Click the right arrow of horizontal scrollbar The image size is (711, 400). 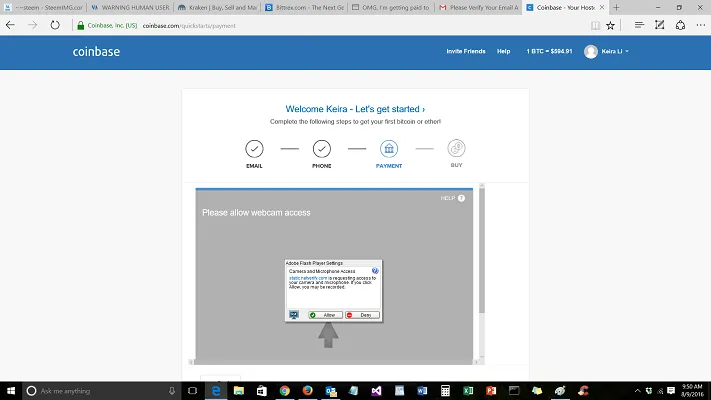476,362
